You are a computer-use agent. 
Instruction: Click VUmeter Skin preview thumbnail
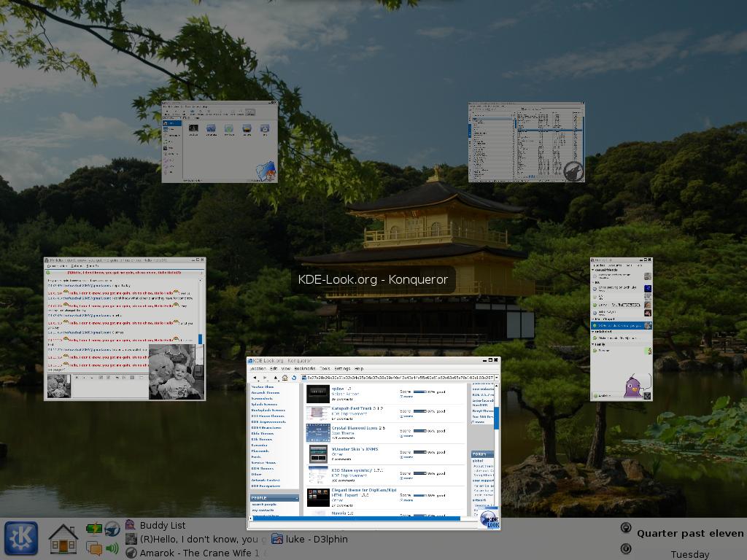[x=318, y=454]
